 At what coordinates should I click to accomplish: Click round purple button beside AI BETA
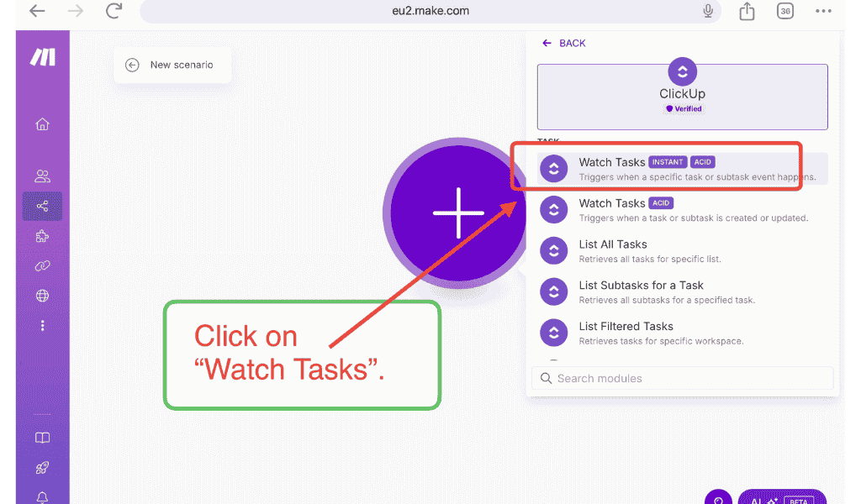pyautogui.click(x=718, y=498)
